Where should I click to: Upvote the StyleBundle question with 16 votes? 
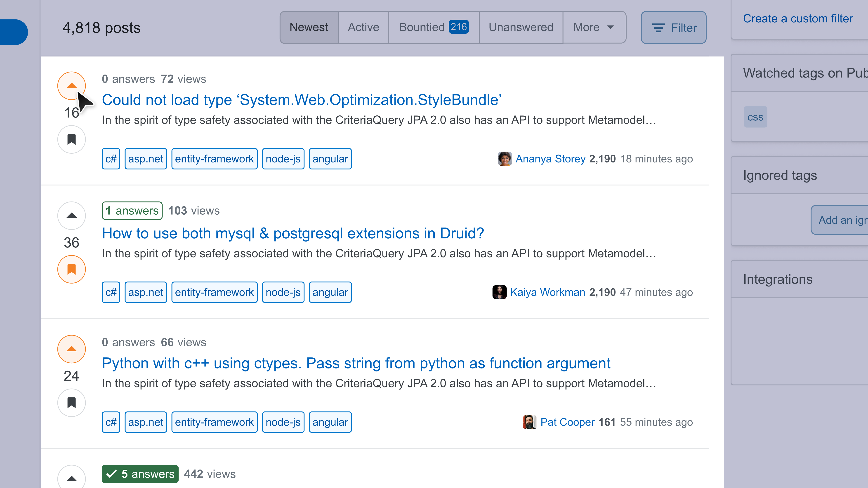71,86
